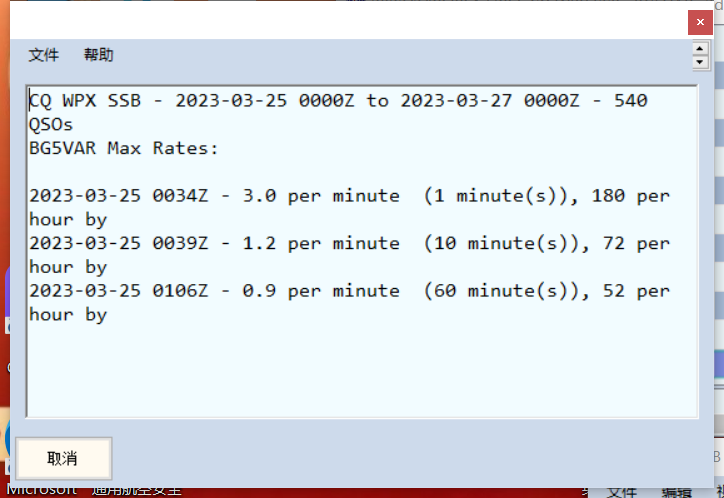
Task: Close the rate statistics dialog window
Action: pos(700,22)
